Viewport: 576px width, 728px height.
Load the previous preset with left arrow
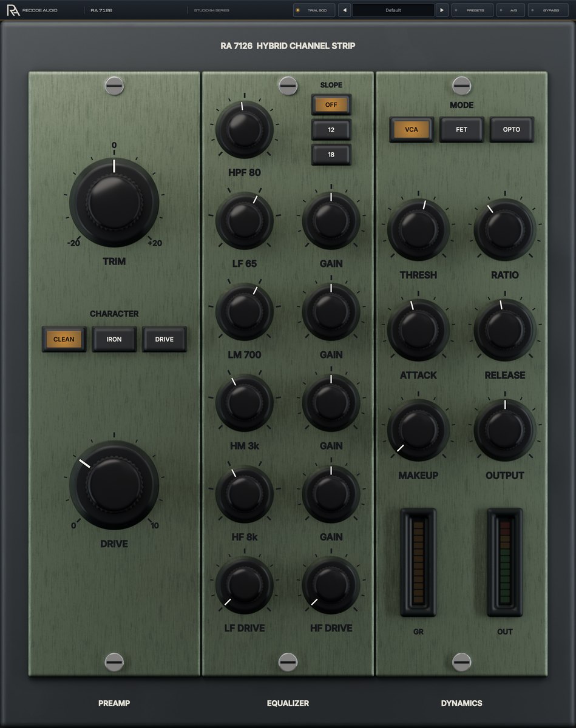(x=344, y=10)
